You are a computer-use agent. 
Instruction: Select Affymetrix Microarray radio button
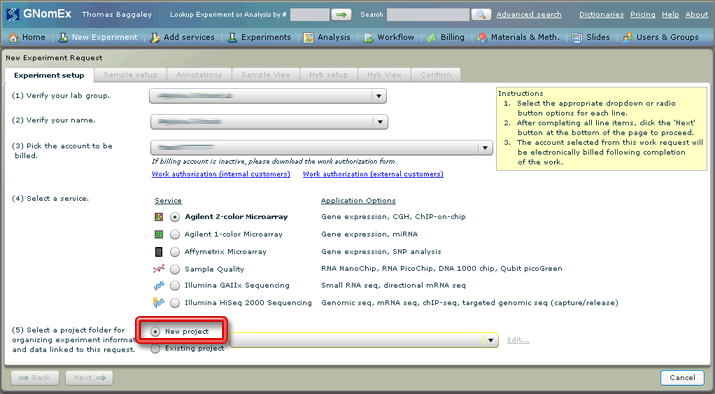tap(175, 252)
